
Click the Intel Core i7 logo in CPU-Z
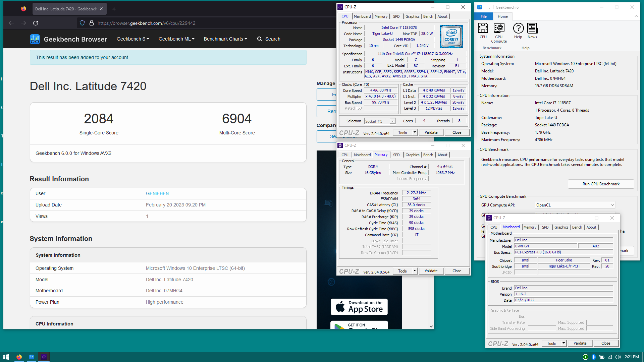[x=451, y=37]
